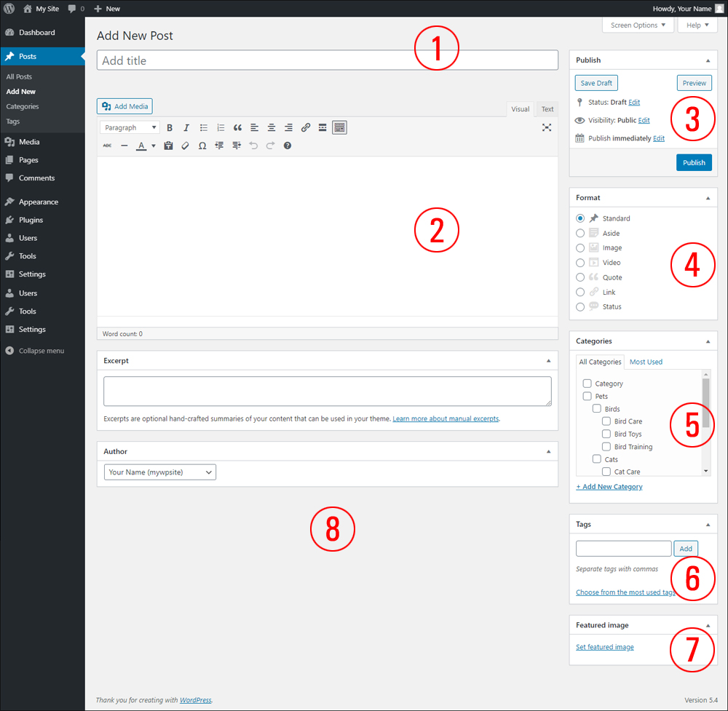
Task: Open the Paragraph format dropdown
Action: click(130, 127)
